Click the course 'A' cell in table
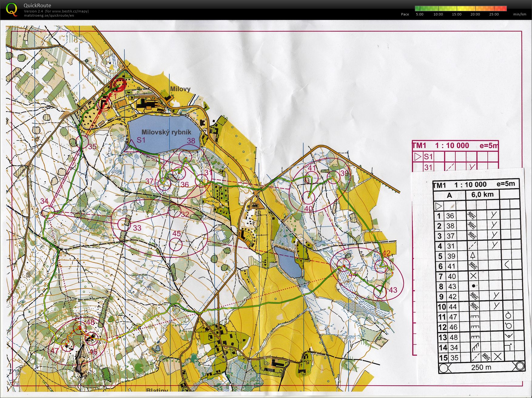Image resolution: width=532 pixels, height=398 pixels. (x=450, y=196)
